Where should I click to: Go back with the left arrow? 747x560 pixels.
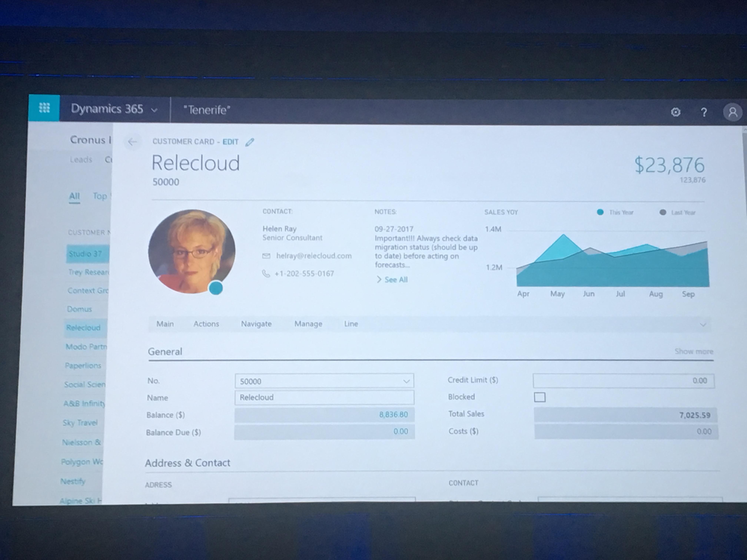pos(132,142)
